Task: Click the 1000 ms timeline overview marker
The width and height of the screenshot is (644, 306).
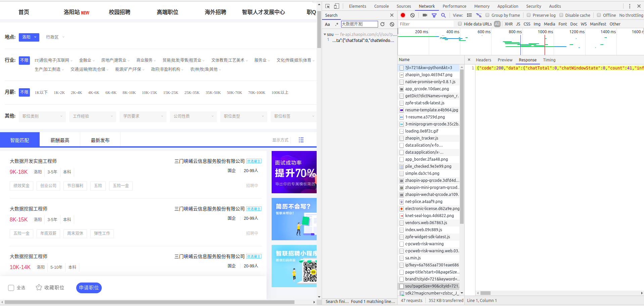Action: tap(545, 32)
